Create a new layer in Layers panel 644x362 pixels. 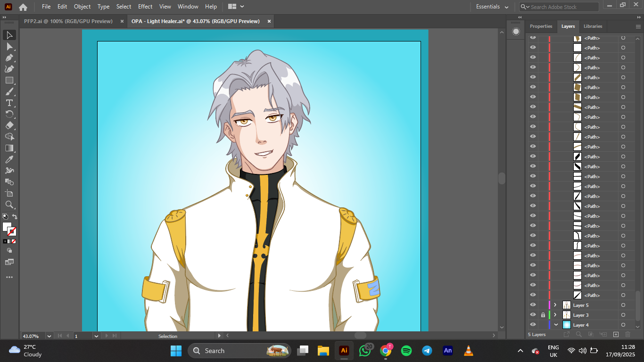tap(616, 335)
